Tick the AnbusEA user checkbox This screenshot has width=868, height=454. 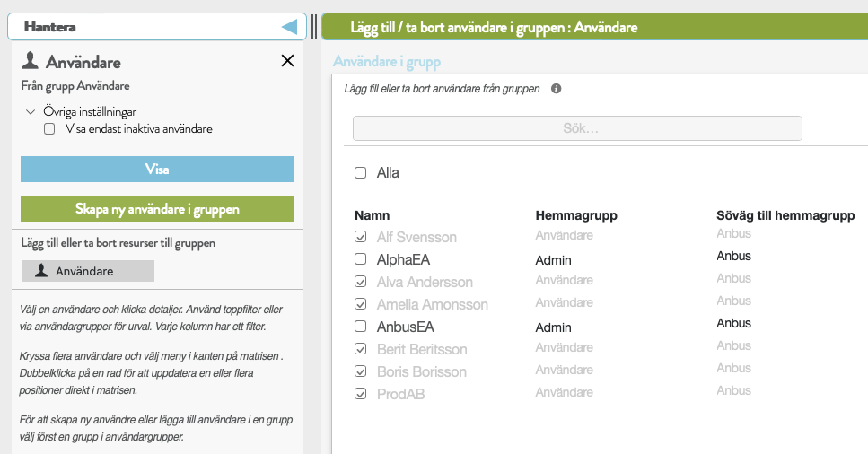coord(360,326)
